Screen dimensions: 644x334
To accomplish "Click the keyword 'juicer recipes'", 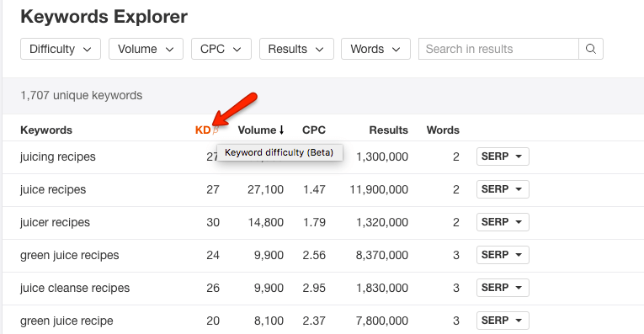I will coord(55,223).
